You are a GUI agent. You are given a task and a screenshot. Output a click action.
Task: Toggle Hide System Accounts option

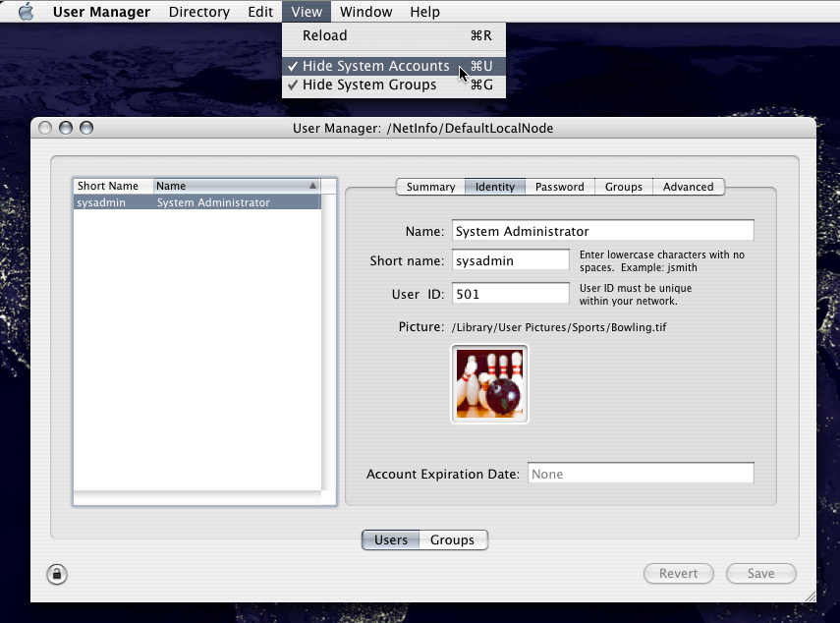[394, 66]
